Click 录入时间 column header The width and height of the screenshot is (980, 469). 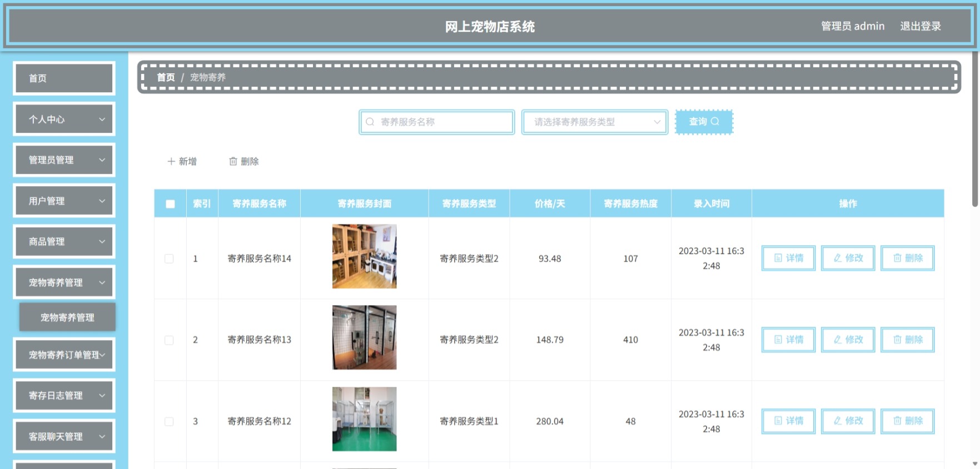712,204
